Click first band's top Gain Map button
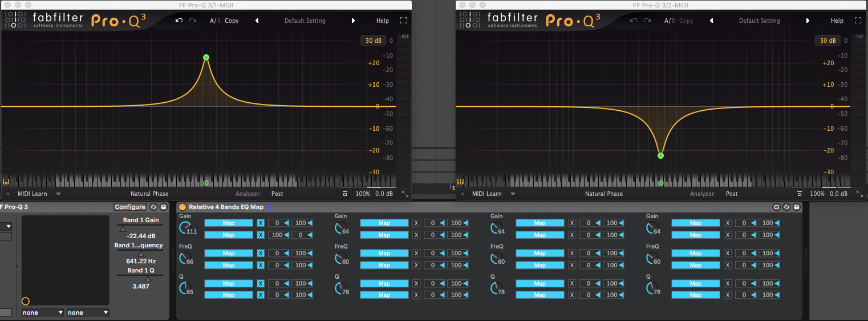 click(x=228, y=223)
